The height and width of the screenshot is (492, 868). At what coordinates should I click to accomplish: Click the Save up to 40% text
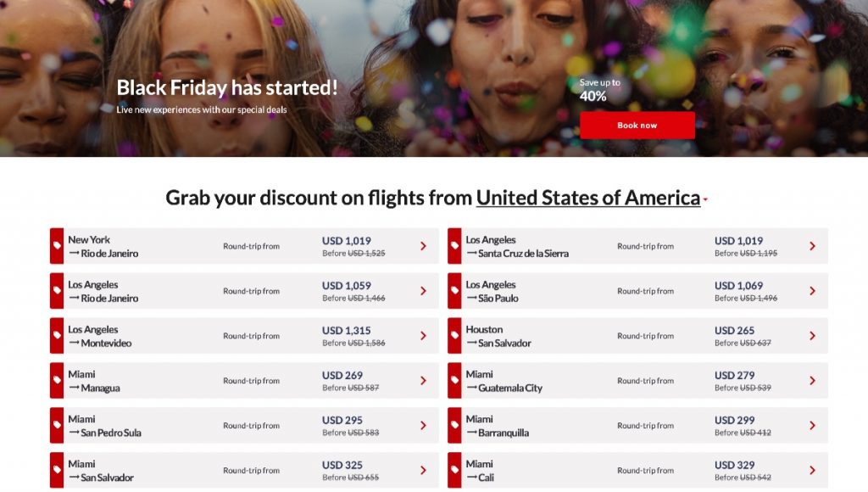[599, 90]
